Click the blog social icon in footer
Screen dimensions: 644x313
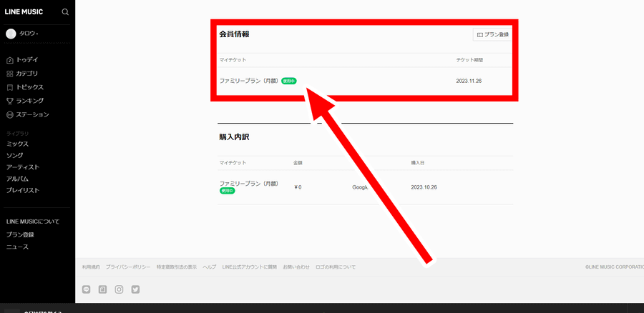102,289
